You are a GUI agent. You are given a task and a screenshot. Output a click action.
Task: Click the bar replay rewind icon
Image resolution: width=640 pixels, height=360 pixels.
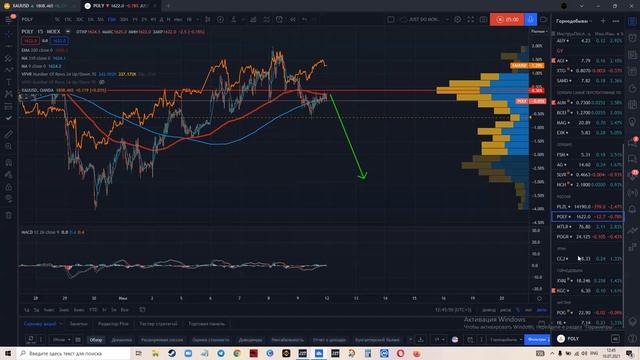pos(293,20)
